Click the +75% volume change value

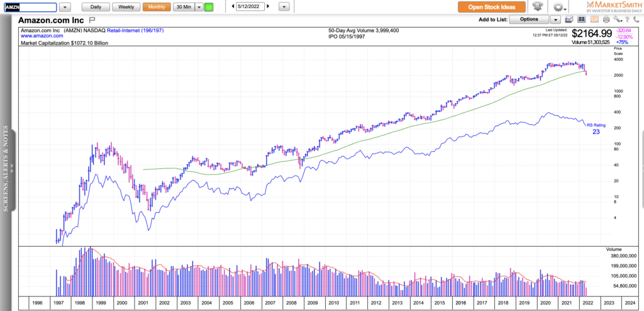(x=622, y=42)
